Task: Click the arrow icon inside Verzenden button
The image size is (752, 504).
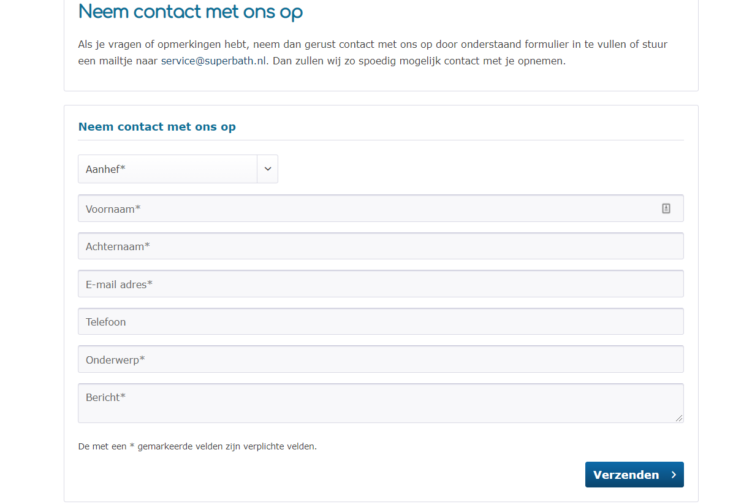Action: (674, 474)
